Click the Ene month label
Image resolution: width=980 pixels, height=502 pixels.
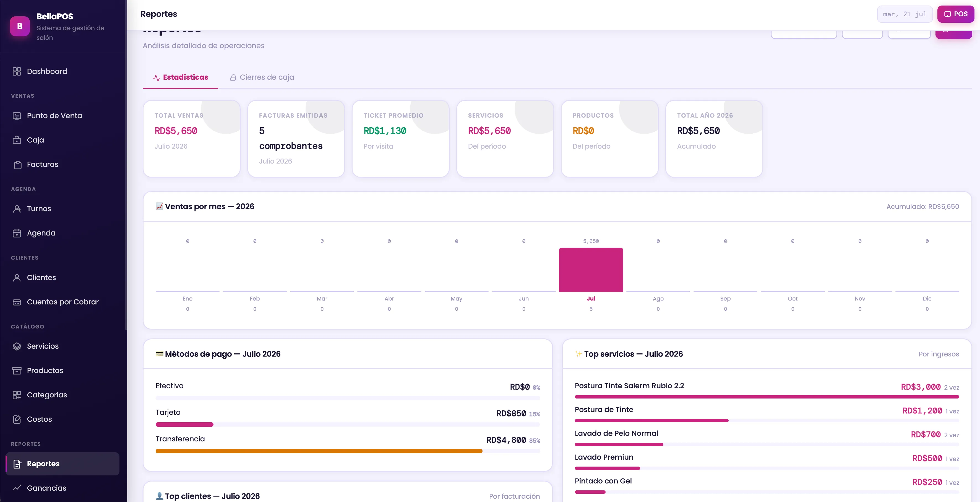(x=187, y=299)
